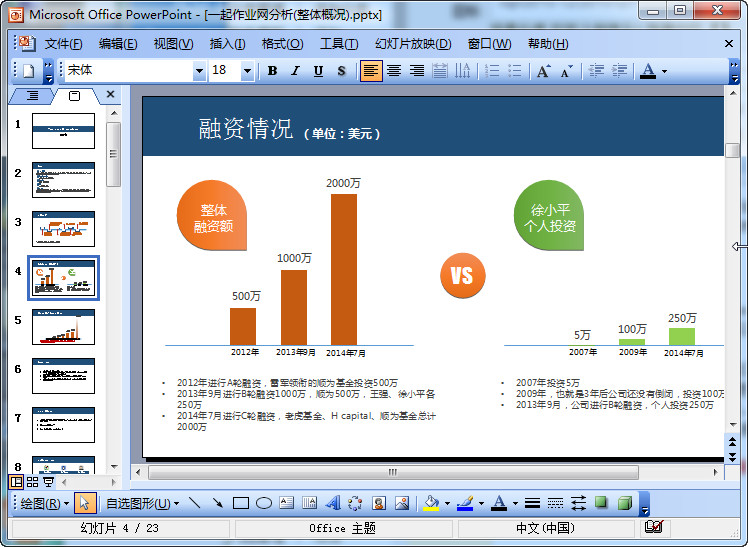
Task: Open the fill color dropdown arrow
Action: 447,504
